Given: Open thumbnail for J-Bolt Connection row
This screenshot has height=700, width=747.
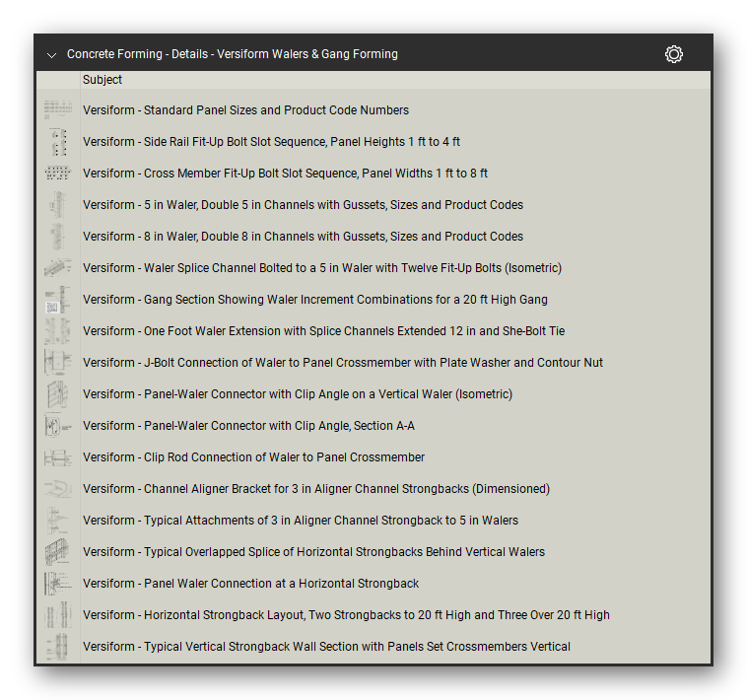Looking at the screenshot, I should point(58,362).
